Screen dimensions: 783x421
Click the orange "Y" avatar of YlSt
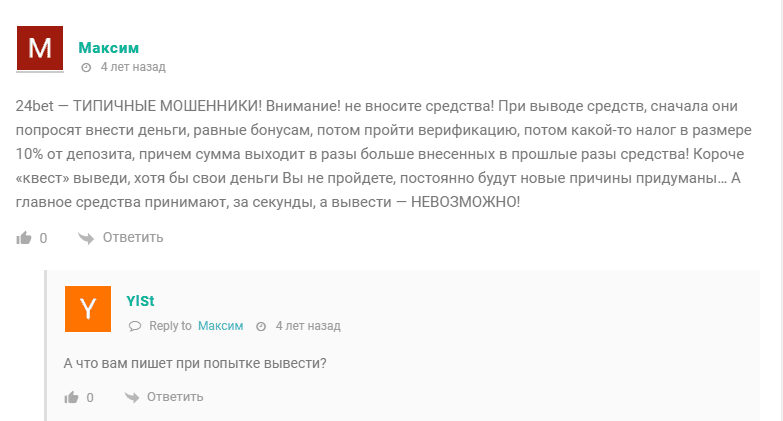tap(88, 309)
